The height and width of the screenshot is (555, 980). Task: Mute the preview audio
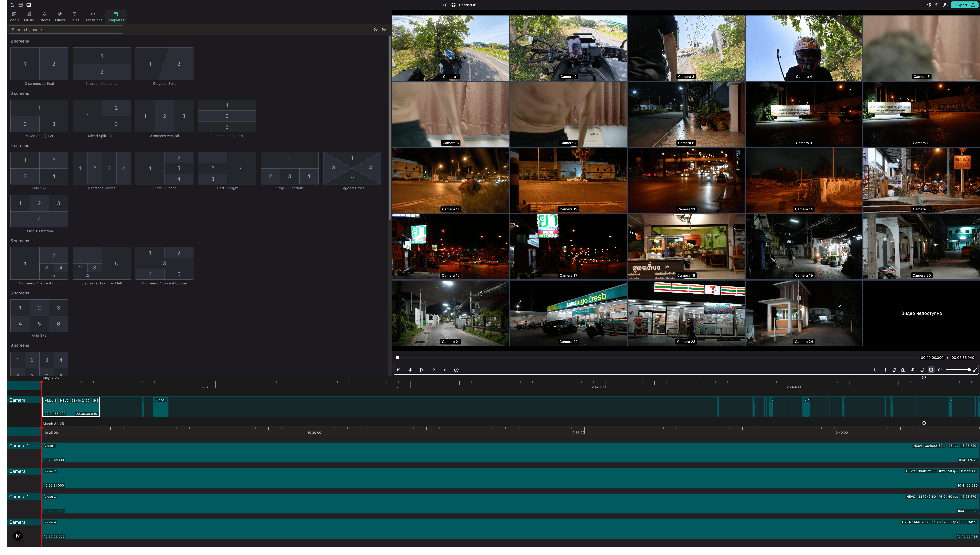point(940,370)
